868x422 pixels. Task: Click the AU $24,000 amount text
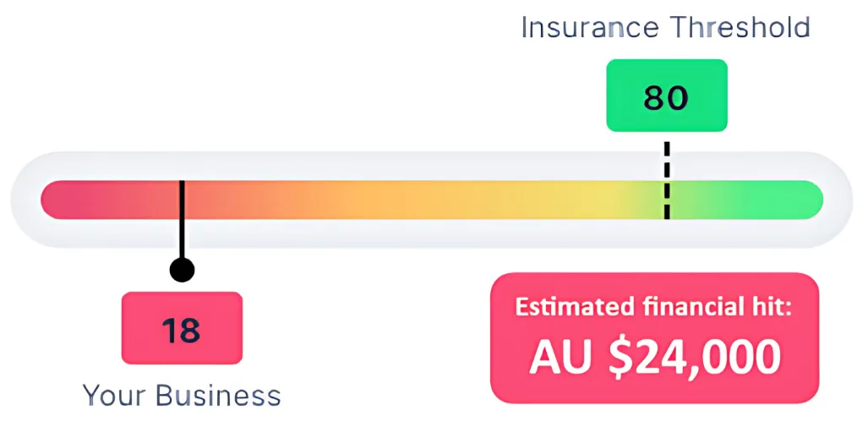pyautogui.click(x=654, y=358)
